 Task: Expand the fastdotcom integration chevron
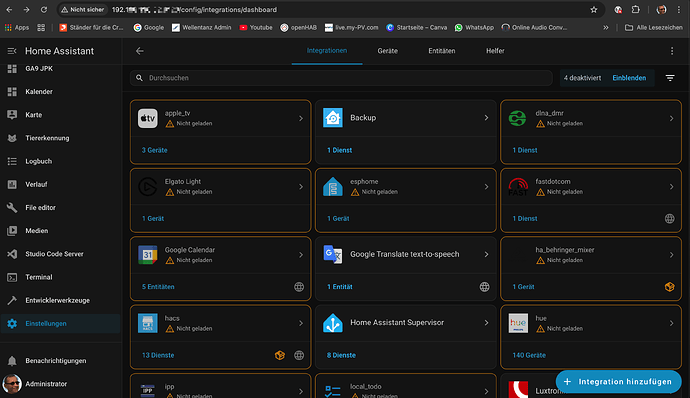pos(672,187)
